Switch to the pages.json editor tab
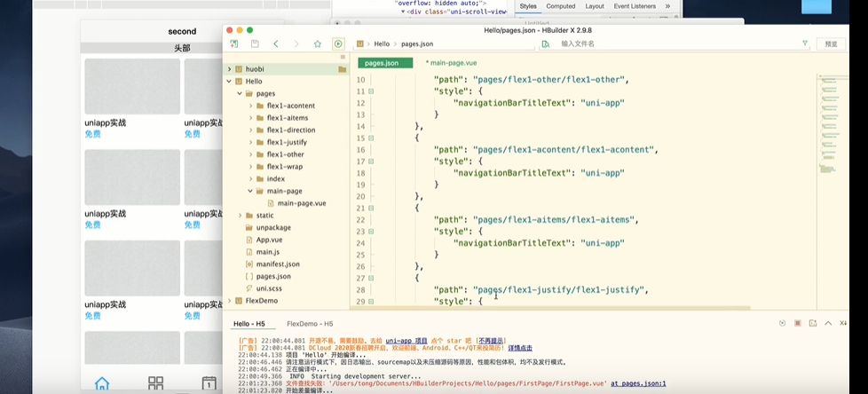This screenshot has height=394, width=868. click(385, 63)
